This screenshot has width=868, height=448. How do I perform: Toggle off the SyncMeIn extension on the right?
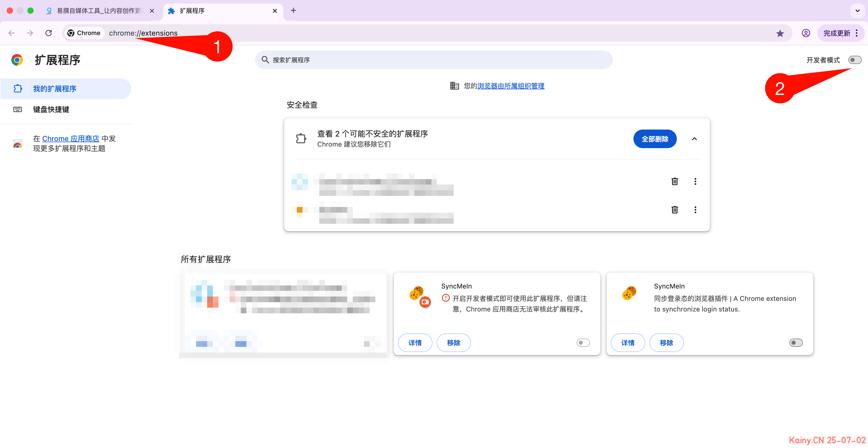pyautogui.click(x=796, y=342)
